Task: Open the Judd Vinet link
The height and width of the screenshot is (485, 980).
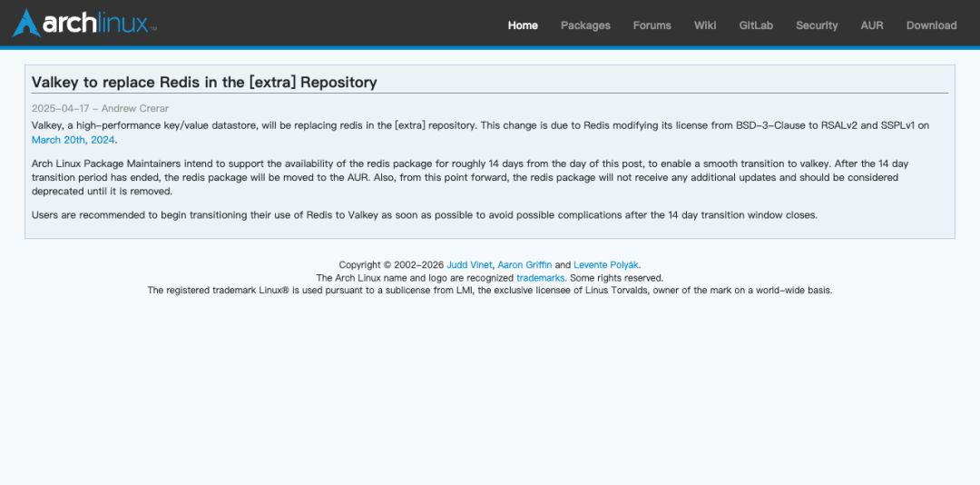Action: click(469, 264)
